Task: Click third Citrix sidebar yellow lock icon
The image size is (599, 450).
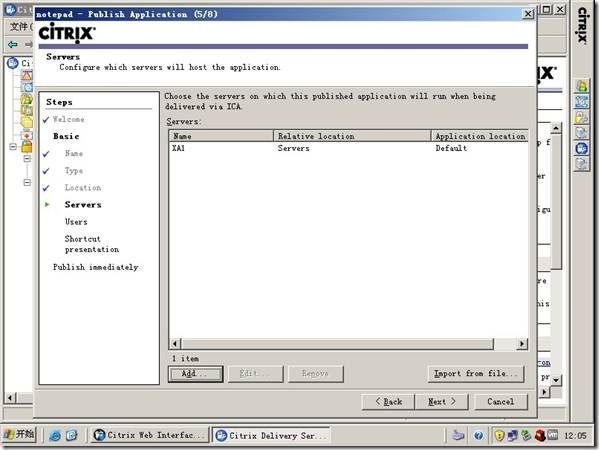Action: pyautogui.click(x=582, y=117)
